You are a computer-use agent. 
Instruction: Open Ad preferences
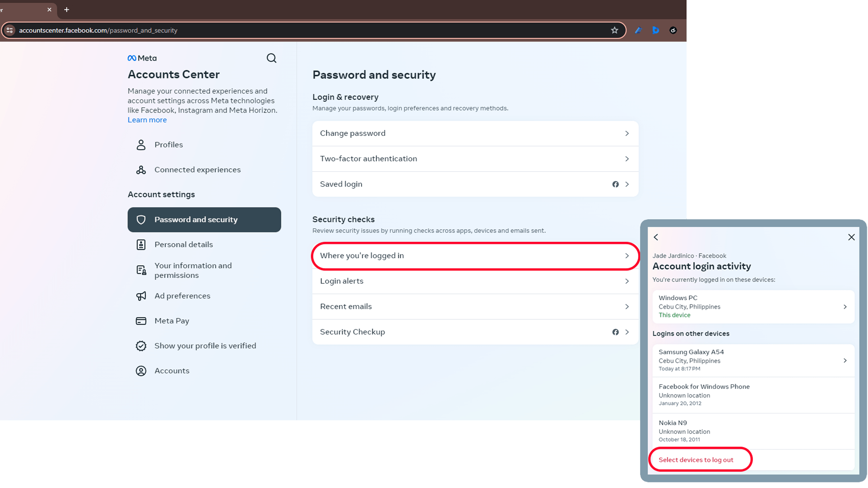pyautogui.click(x=182, y=296)
